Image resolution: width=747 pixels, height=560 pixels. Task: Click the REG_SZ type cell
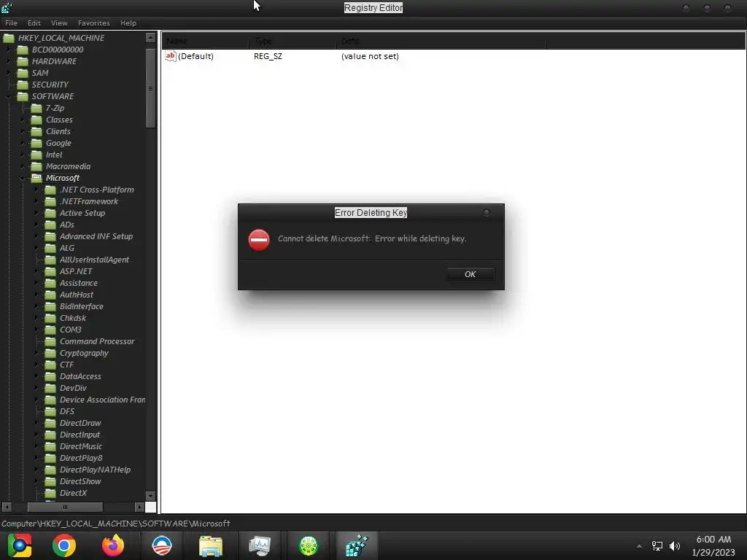click(268, 56)
